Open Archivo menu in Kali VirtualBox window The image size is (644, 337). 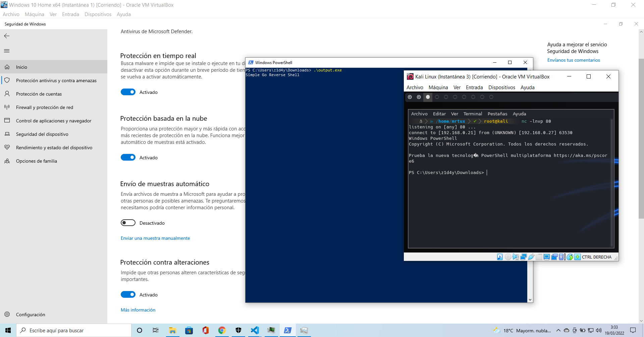pos(415,88)
